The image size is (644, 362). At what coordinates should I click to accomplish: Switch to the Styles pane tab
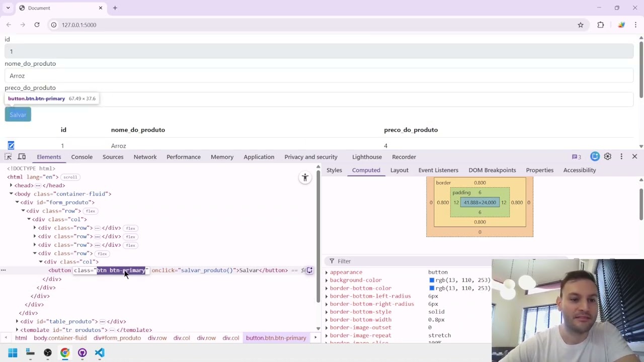click(334, 170)
